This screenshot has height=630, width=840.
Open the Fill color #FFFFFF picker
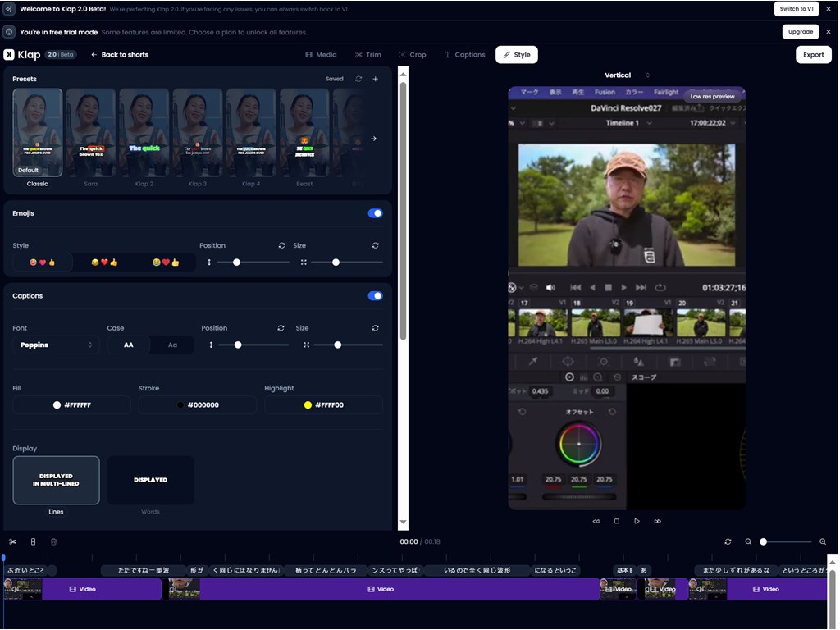click(x=72, y=404)
